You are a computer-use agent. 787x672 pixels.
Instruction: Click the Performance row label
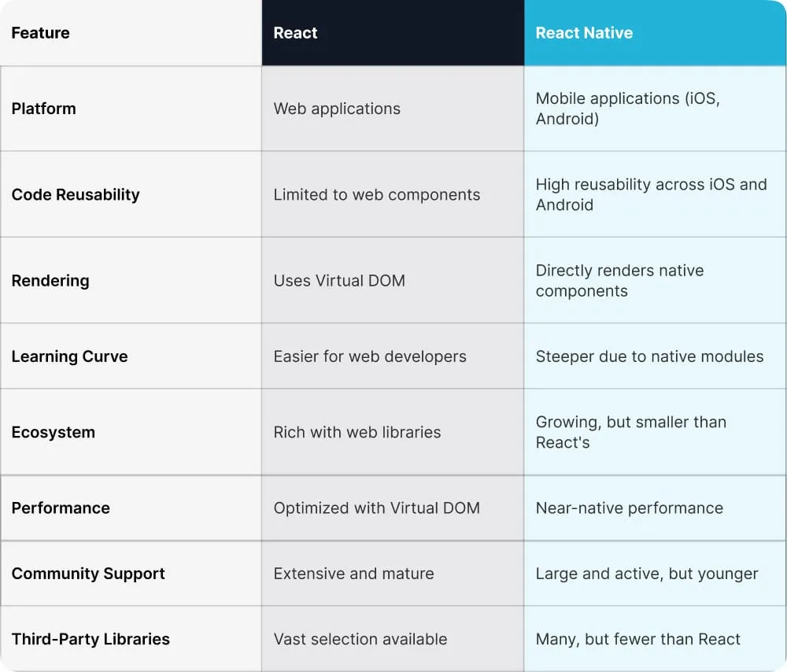click(61, 508)
